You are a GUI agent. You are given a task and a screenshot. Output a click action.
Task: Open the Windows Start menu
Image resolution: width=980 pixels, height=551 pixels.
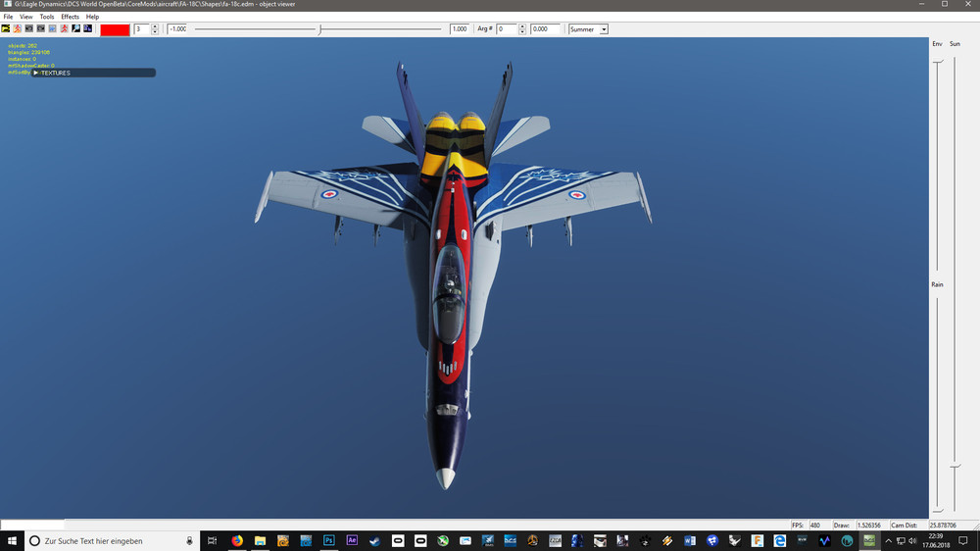(x=12, y=541)
